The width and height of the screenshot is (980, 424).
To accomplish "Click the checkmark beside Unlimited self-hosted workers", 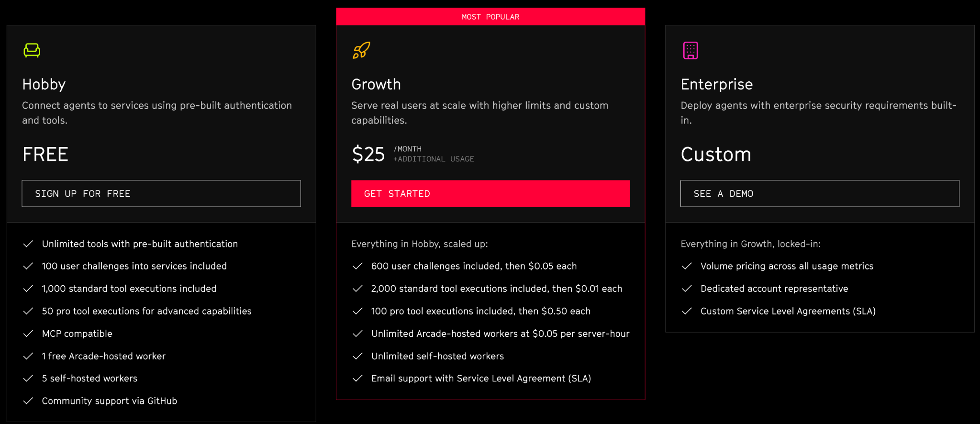I will coord(357,356).
